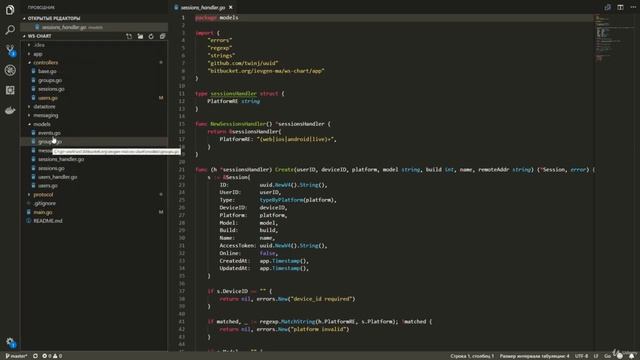Click the Open Changes icon at the top right of the editor

pyautogui.click(x=608, y=7)
